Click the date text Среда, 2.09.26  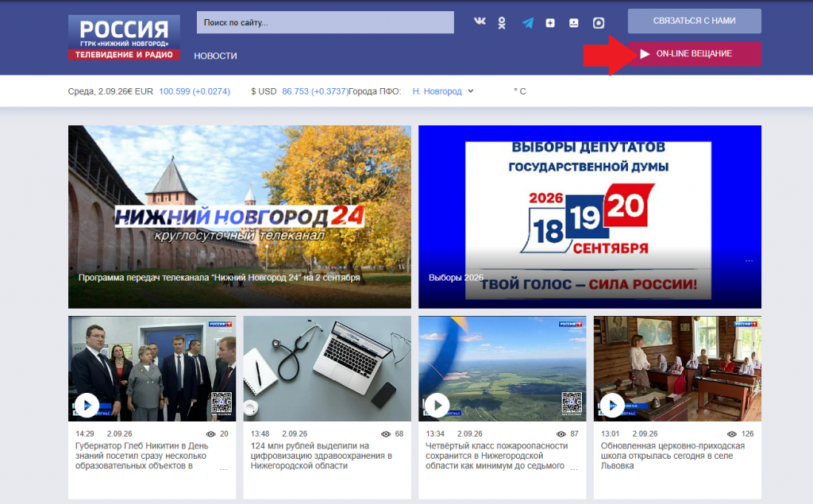98,91
